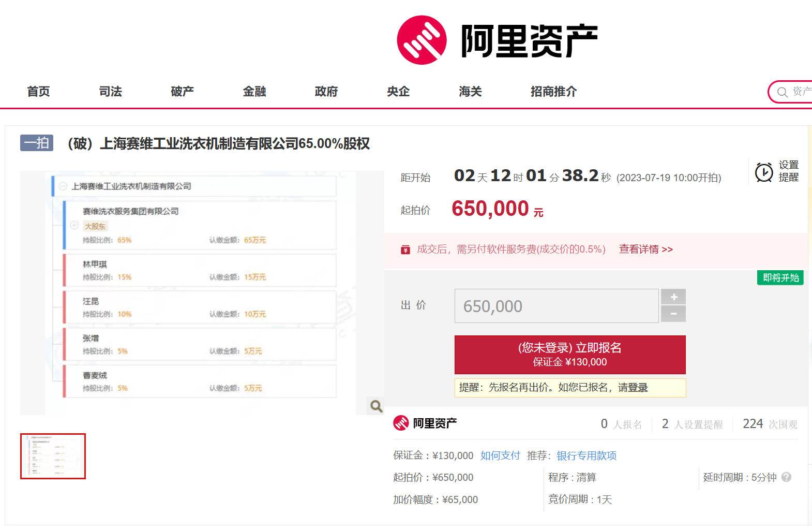Click the help icon beside 延时周期

(x=787, y=477)
